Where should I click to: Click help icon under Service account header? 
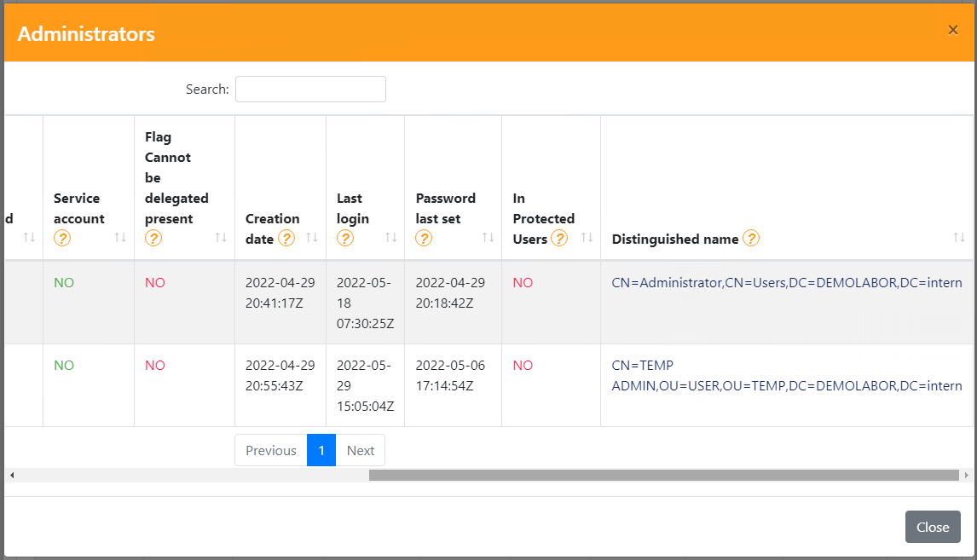(x=62, y=239)
